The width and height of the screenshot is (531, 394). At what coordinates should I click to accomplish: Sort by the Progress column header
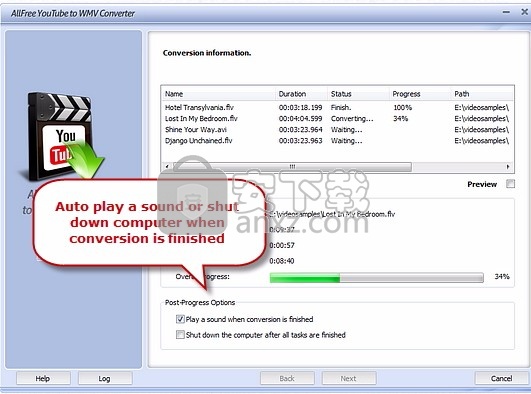pos(420,94)
